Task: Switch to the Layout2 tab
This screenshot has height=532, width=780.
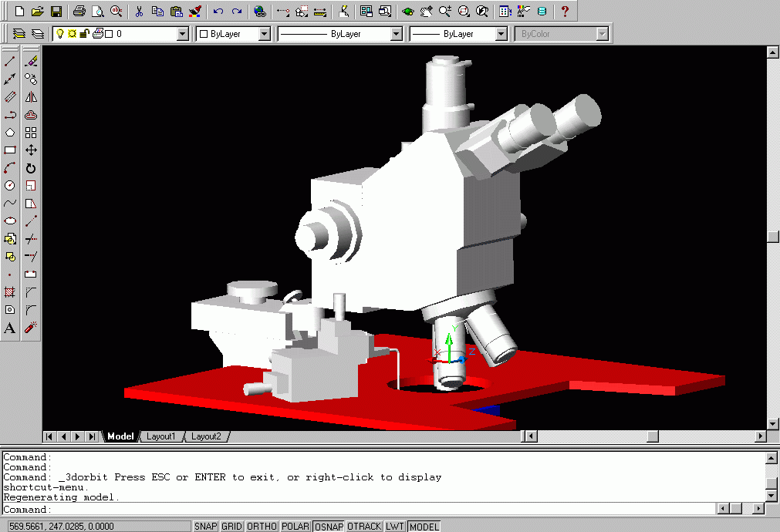Action: 206,436
